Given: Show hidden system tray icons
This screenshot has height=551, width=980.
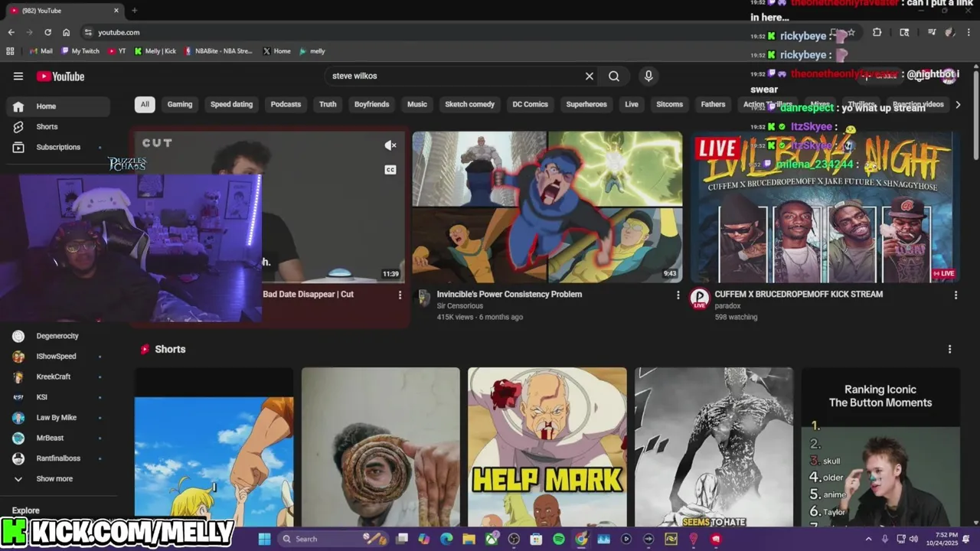Looking at the screenshot, I should [x=868, y=539].
